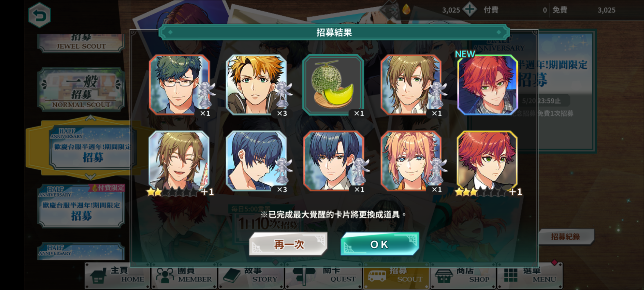Open the QUEST signpost tab

click(324, 276)
